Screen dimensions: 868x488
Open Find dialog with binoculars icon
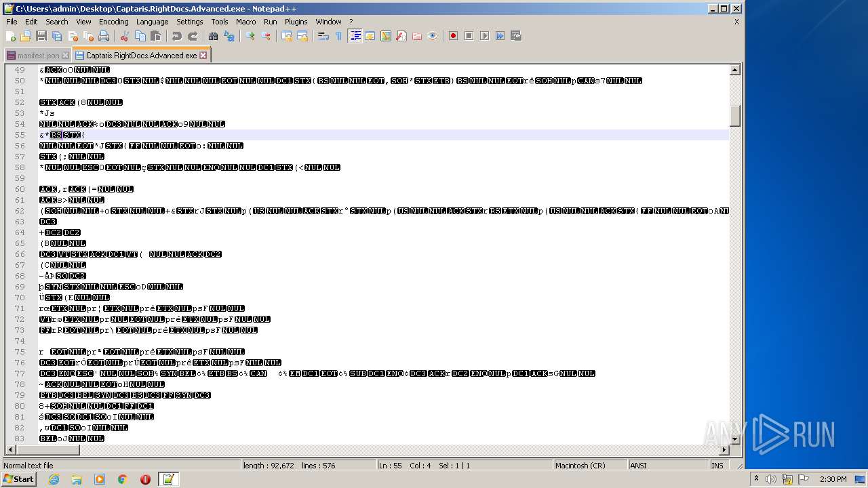213,36
